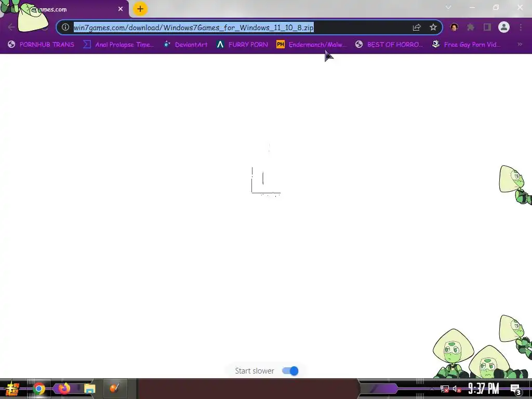This screenshot has width=532, height=399.
Task: Restore down the Chrome window
Action: [x=496, y=7]
